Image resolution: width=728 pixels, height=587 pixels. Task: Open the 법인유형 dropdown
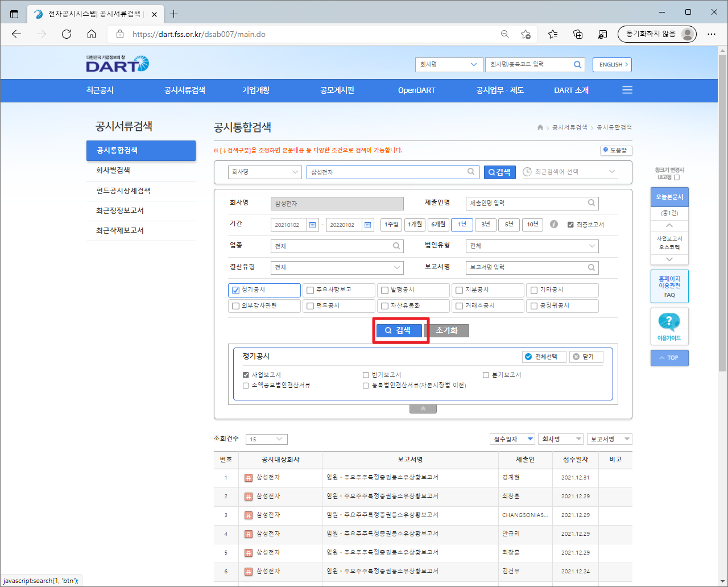point(532,246)
